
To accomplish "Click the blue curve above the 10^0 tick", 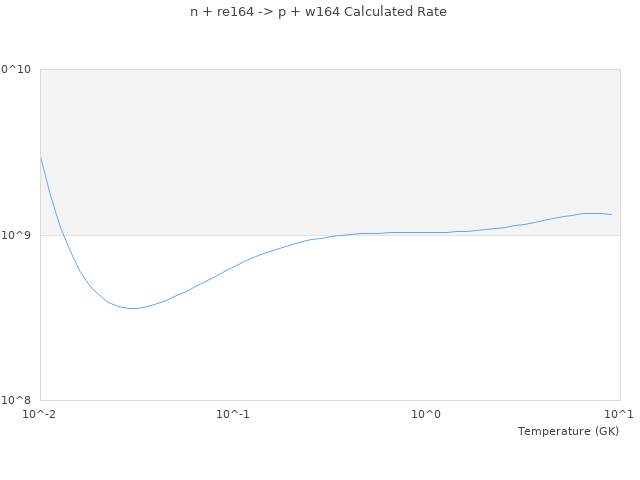I will 426,233.
